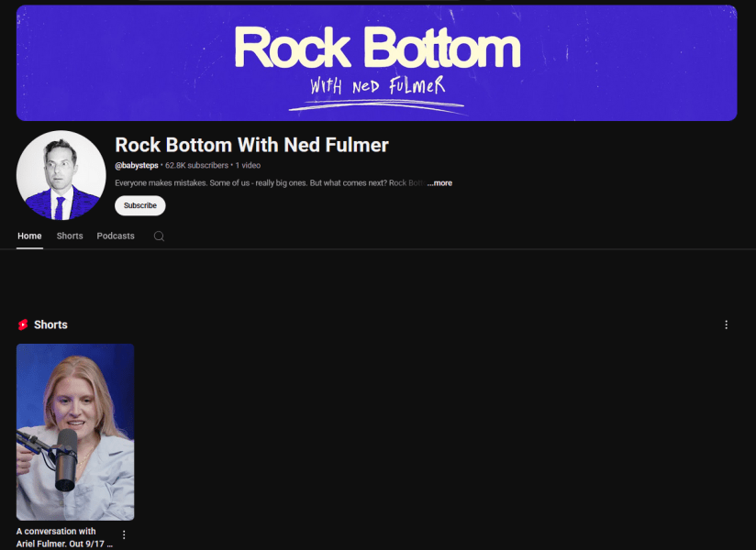Click the channel name heading
Viewport: 756px width, 550px height.
pos(251,145)
